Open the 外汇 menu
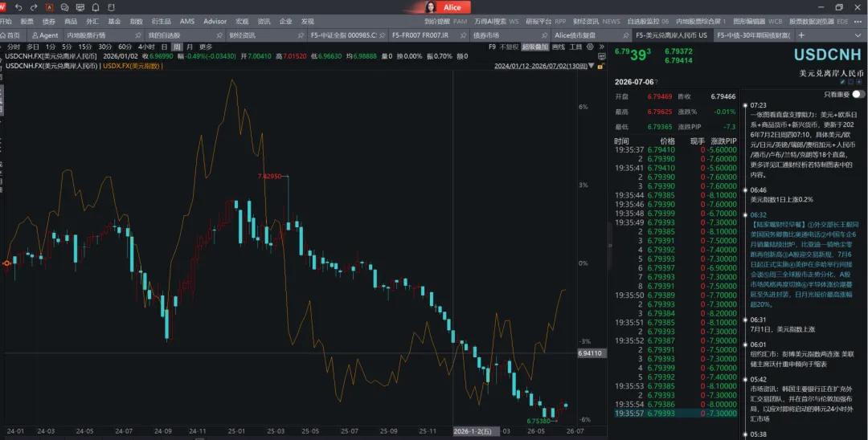The image size is (868, 440). click(92, 22)
